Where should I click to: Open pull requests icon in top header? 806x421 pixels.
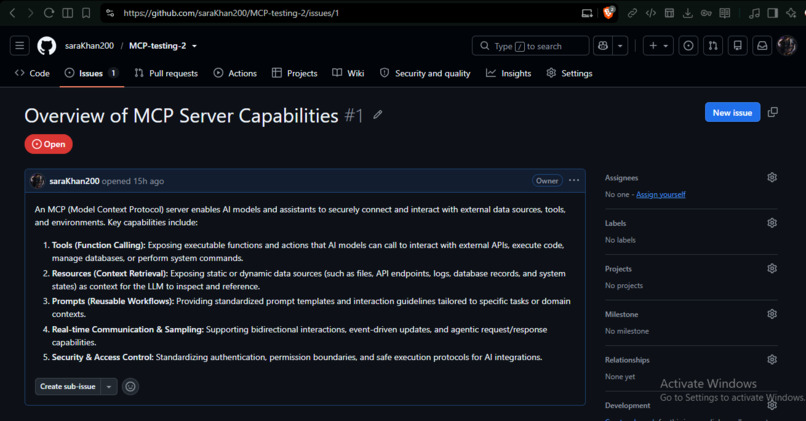tap(713, 46)
